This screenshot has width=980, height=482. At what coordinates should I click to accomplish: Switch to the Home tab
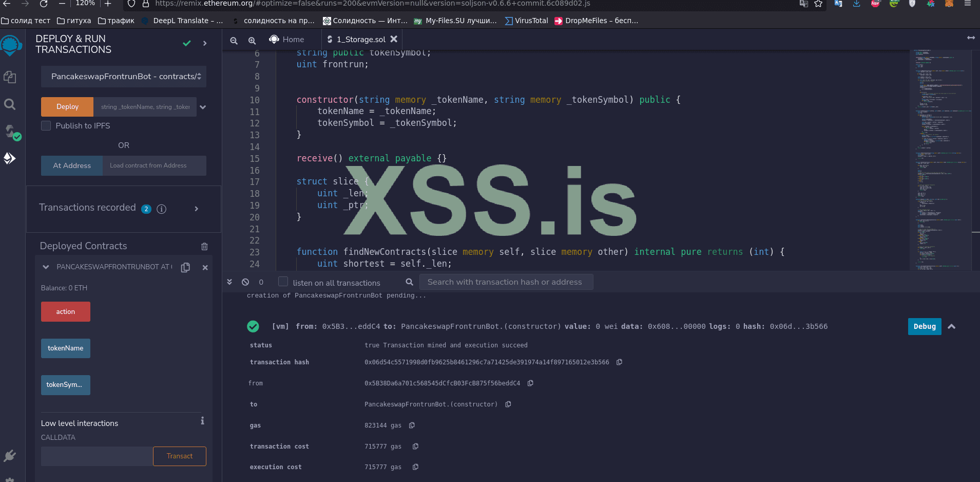[287, 40]
